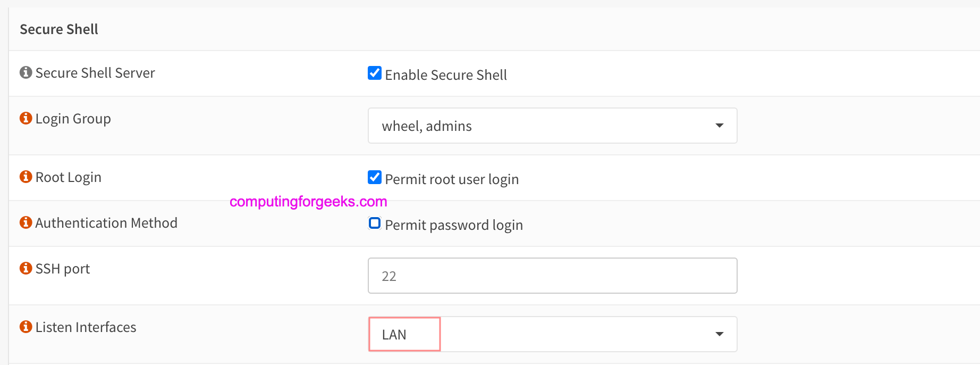Click the info icon beside Secure Shell Server
Image resolution: width=980 pixels, height=365 pixels.
click(x=25, y=72)
